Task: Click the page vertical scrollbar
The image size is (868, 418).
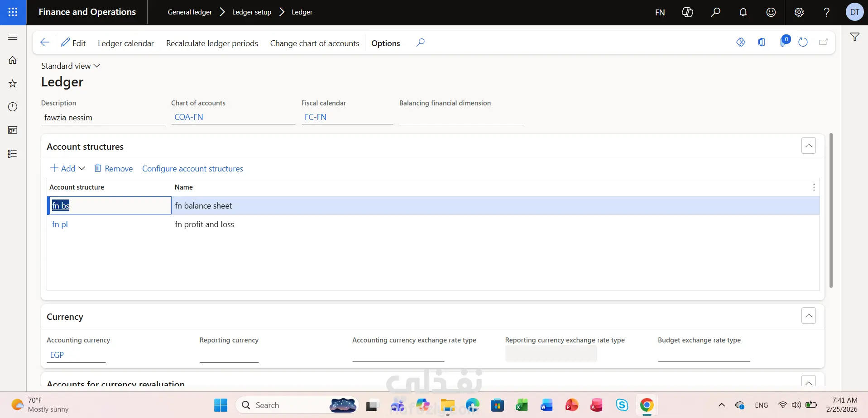Action: point(831,210)
